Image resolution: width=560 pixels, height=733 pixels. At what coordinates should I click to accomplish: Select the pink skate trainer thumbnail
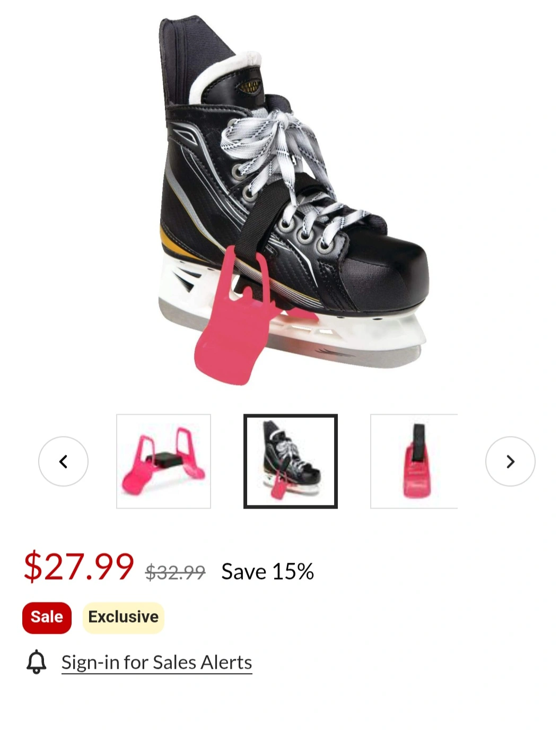coord(163,461)
